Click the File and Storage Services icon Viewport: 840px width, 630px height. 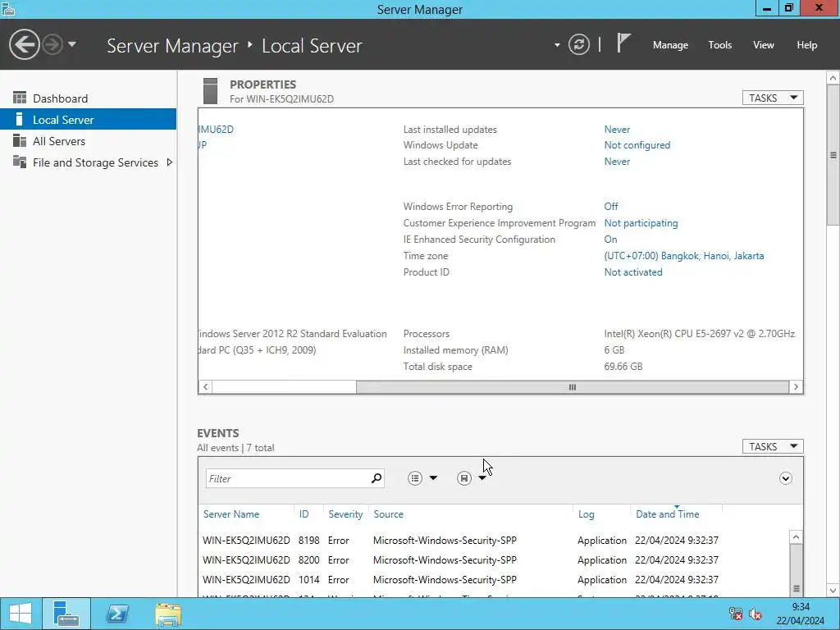(x=20, y=162)
